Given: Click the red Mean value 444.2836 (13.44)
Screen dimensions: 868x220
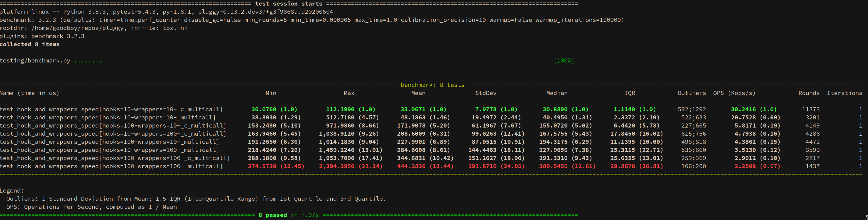Looking at the screenshot, I should click(x=425, y=166).
